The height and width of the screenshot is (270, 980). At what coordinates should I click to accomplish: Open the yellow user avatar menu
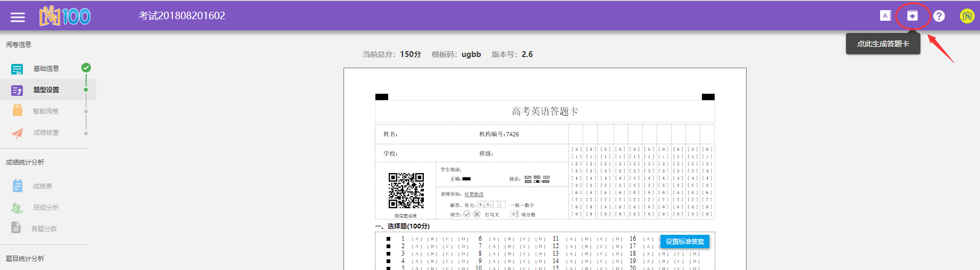[967, 16]
